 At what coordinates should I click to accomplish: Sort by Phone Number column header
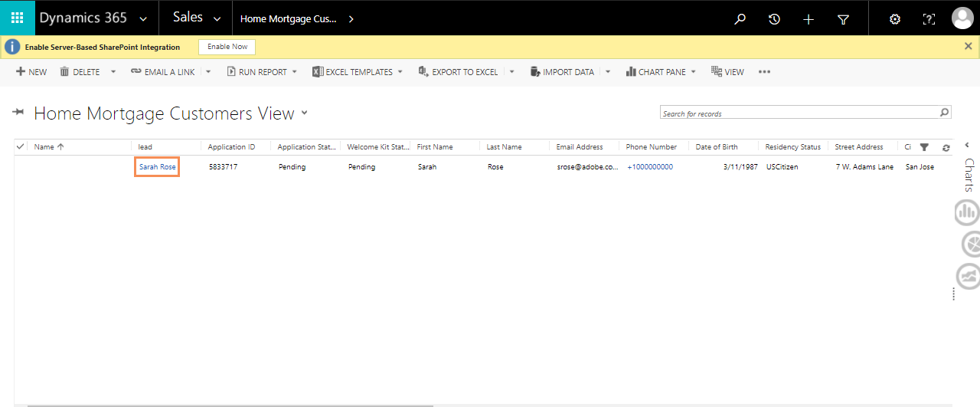point(652,146)
